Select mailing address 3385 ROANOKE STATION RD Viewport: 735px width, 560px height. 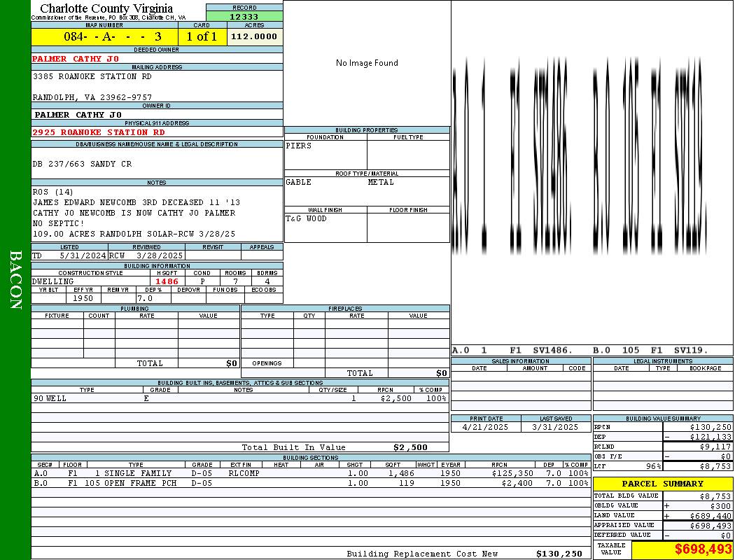[92, 76]
